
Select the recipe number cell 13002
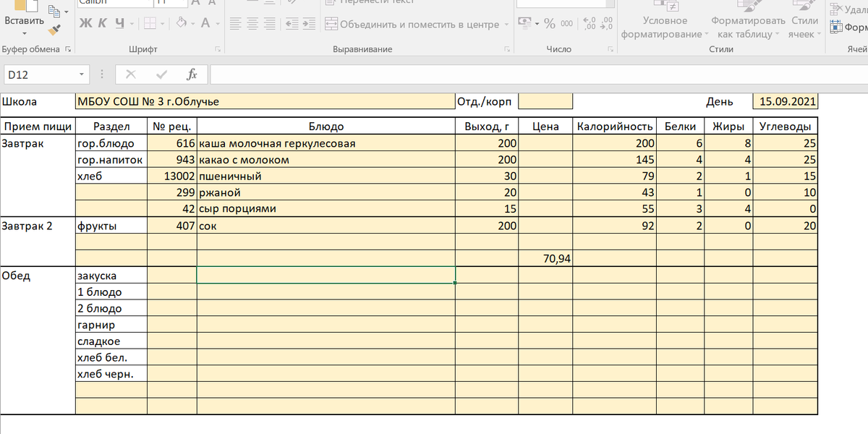tap(172, 176)
